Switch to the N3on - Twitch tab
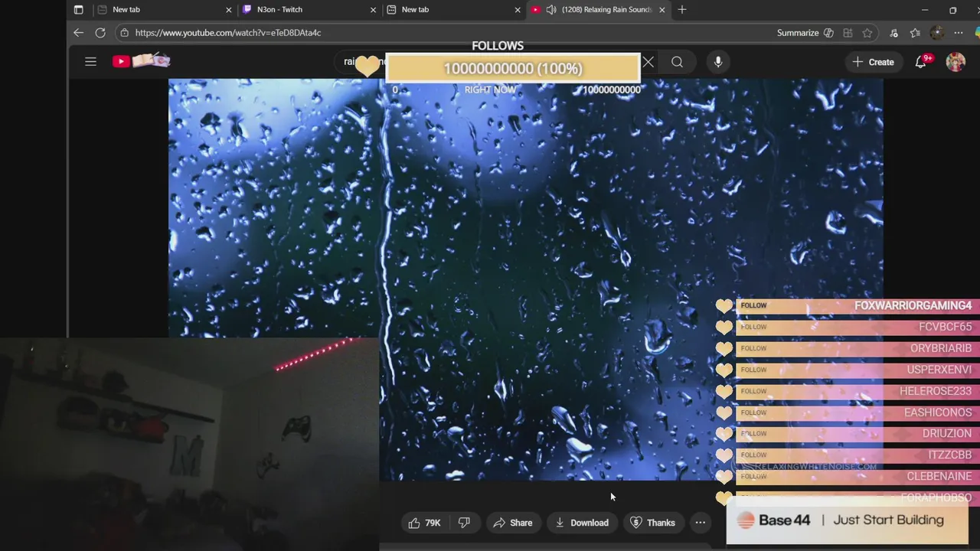Viewport: 980px width, 551px height. click(310, 10)
